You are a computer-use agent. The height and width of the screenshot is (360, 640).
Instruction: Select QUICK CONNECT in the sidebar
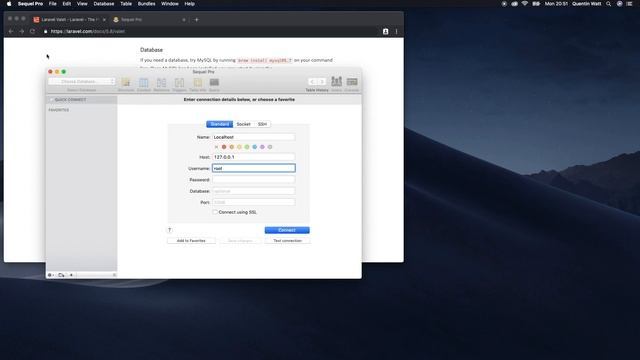tap(82, 100)
